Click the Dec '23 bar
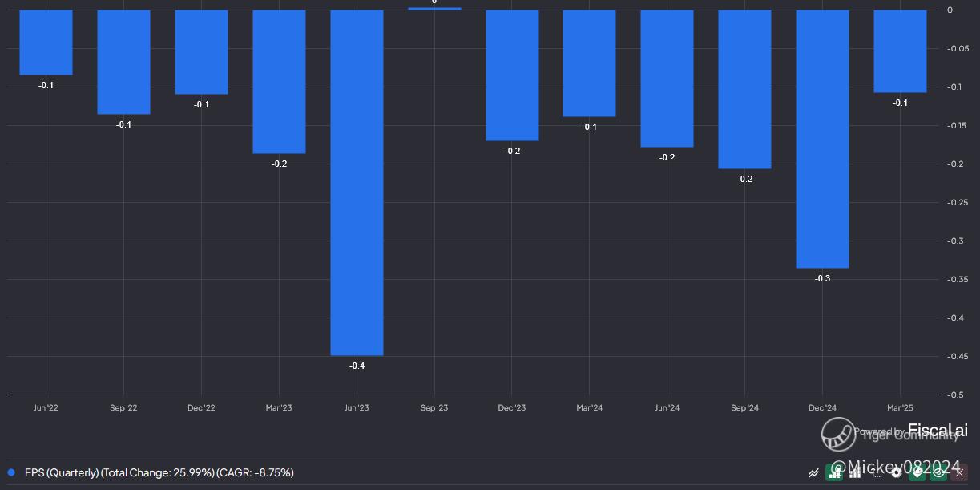 [x=512, y=75]
